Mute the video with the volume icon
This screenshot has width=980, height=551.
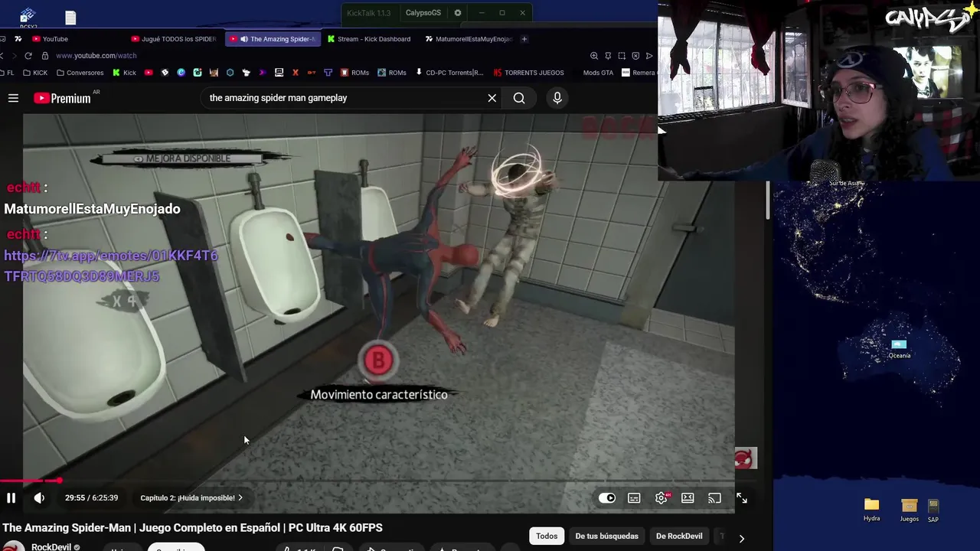point(39,498)
